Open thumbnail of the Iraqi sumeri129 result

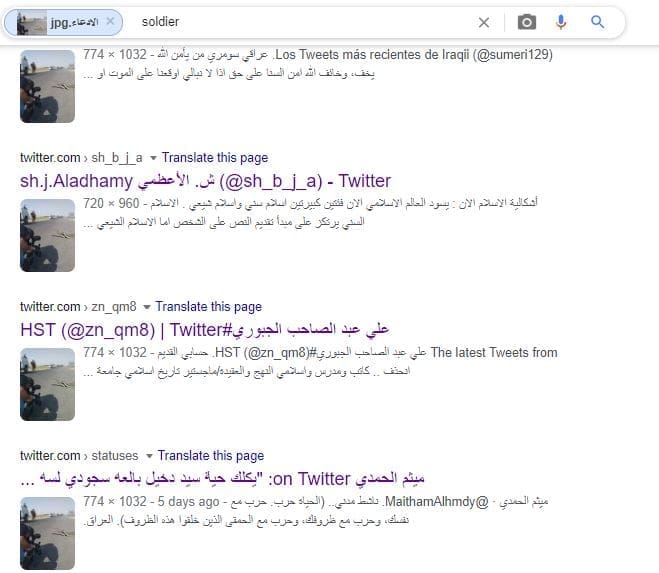coord(47,85)
